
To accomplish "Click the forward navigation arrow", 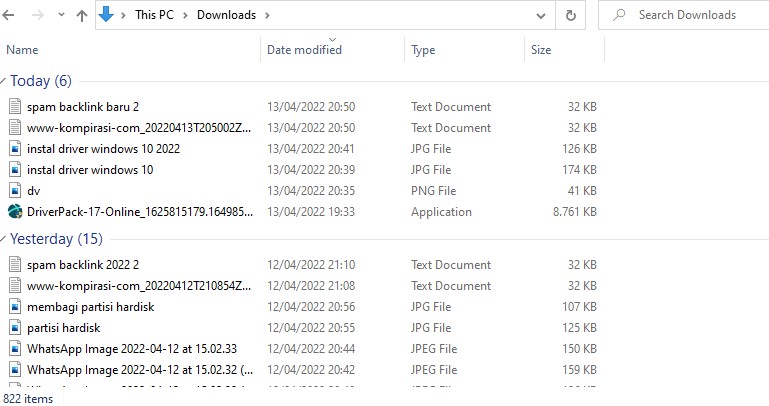I will [36, 16].
